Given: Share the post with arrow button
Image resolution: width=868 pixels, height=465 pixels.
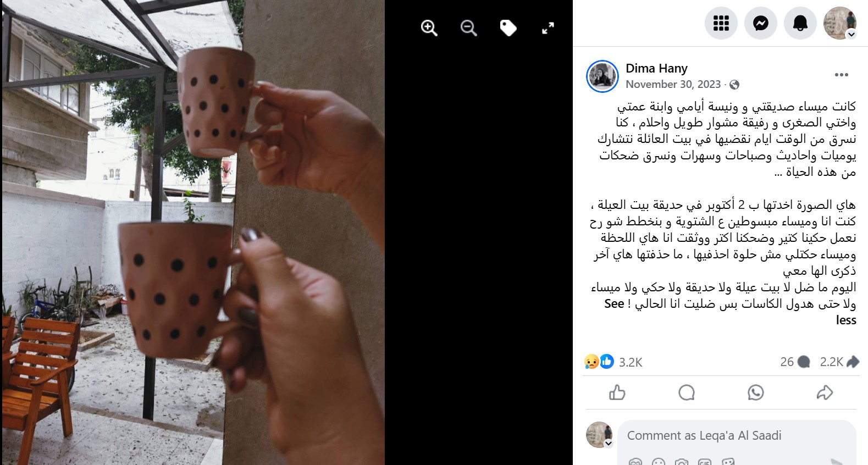Looking at the screenshot, I should [825, 392].
